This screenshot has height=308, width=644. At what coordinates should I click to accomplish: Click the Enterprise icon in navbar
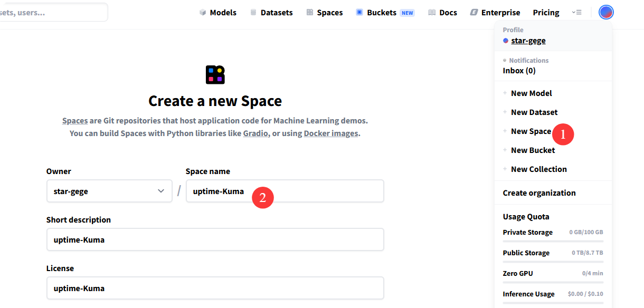pos(474,12)
